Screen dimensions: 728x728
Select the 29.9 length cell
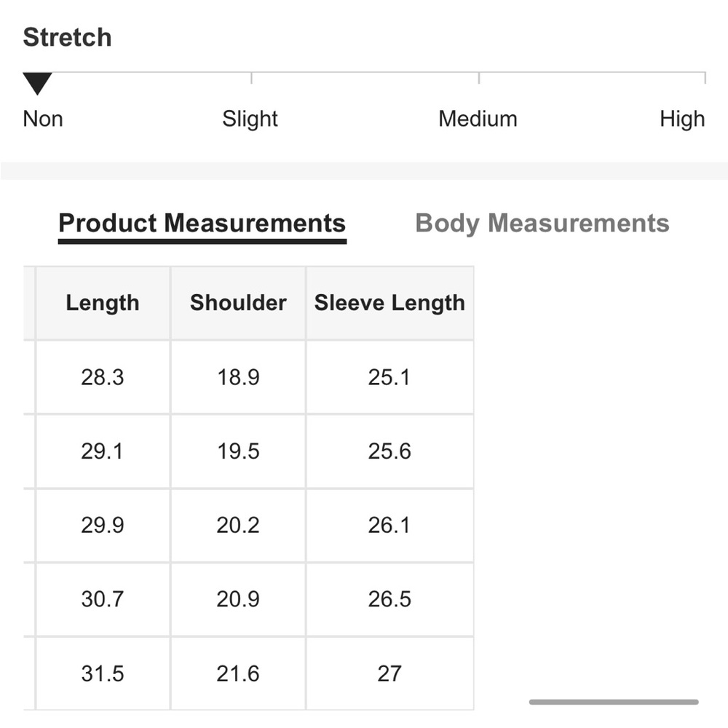point(103,525)
